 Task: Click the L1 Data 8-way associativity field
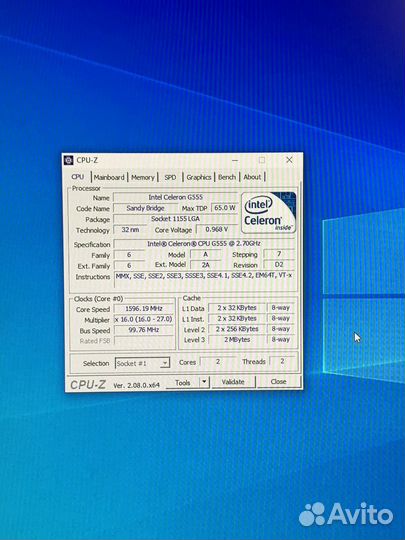(x=281, y=308)
